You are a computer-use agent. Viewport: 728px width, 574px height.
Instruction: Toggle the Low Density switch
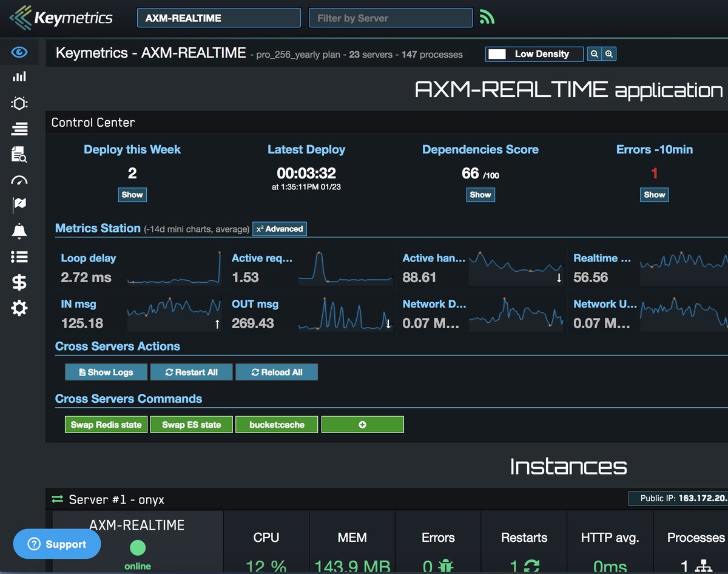coord(534,54)
